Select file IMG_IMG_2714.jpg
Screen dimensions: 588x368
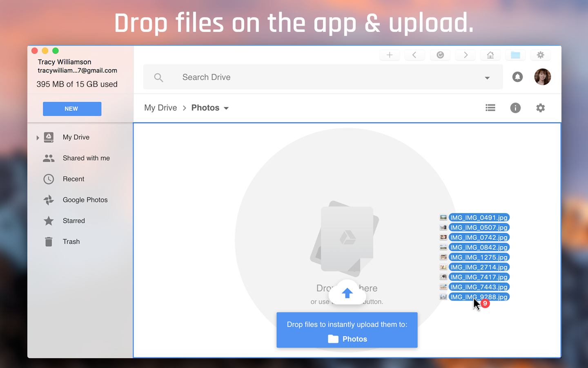pos(479,267)
